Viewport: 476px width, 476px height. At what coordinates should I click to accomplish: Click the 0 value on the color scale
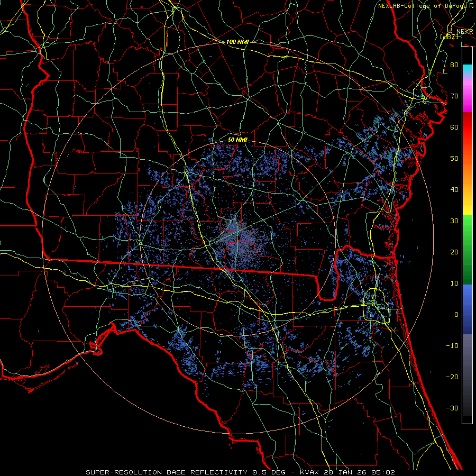point(456,315)
